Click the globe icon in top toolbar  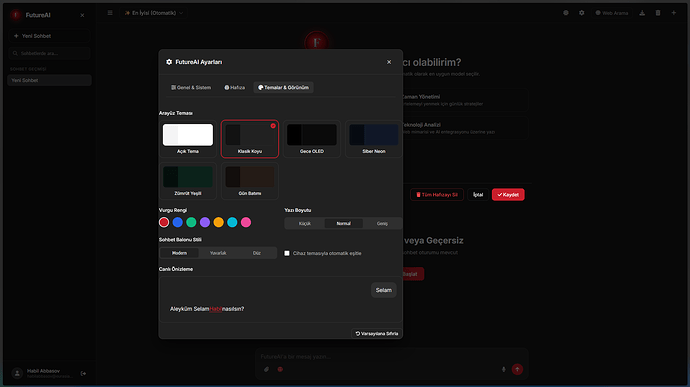coord(566,13)
